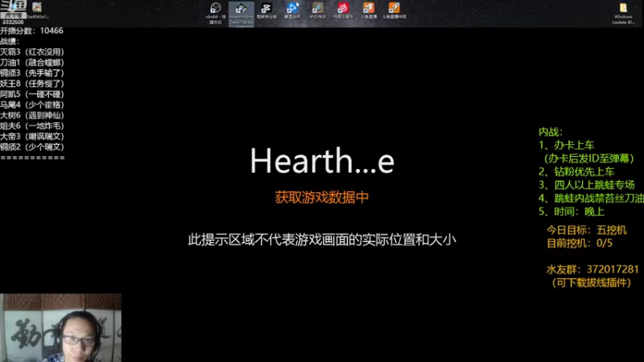This screenshot has width=644, height=362.
Task: Click the 大树6 (遇到神仙) record line
Action: pos(32,115)
